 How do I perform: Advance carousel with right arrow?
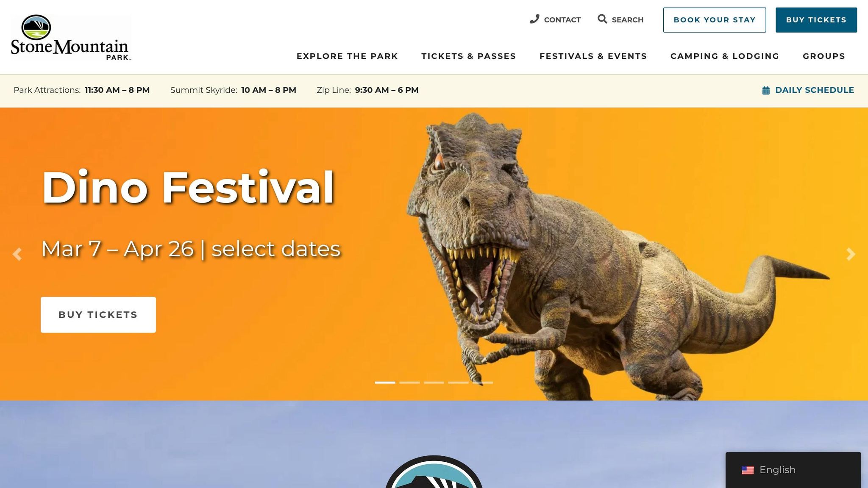[x=851, y=254]
